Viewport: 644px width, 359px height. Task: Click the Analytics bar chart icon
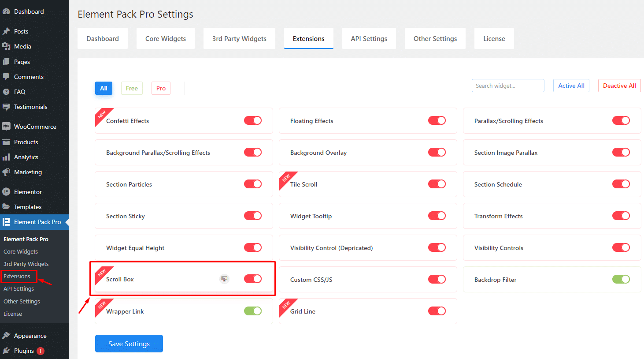tap(6, 157)
